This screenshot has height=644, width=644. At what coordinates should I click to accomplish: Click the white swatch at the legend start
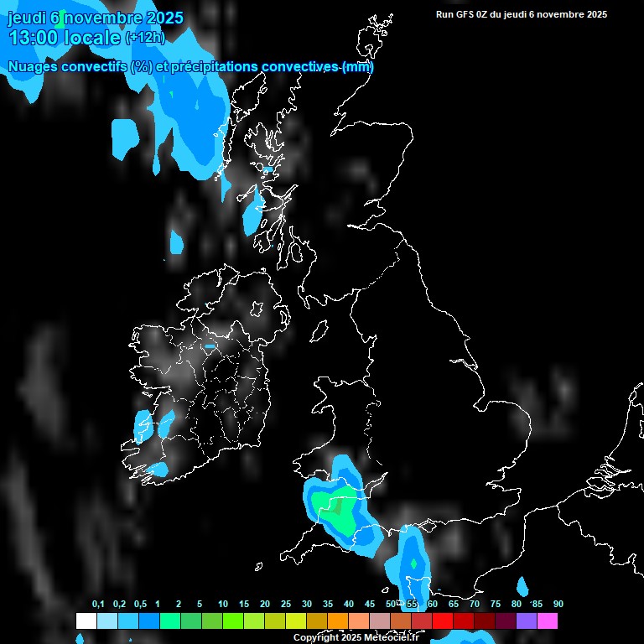coord(86,621)
